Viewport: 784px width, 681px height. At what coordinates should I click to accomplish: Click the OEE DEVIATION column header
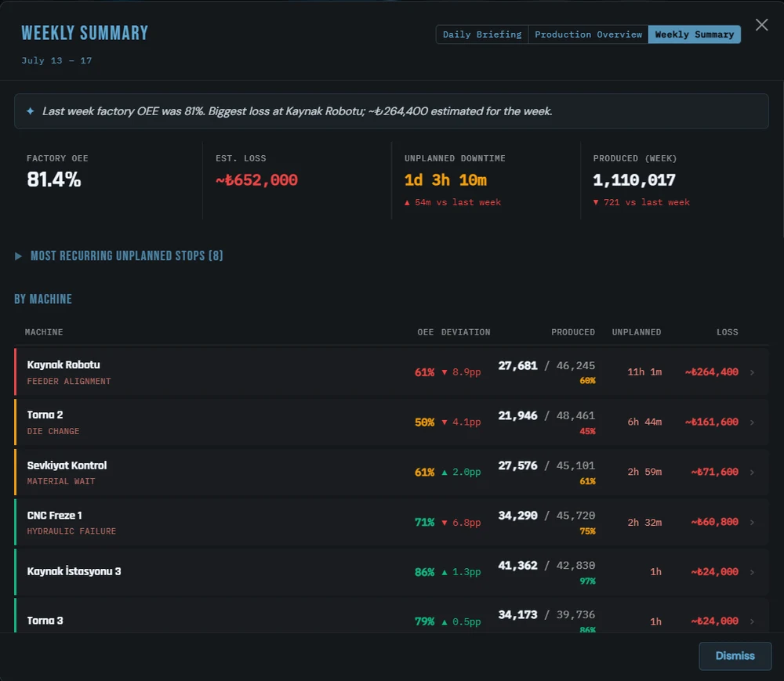[453, 331]
